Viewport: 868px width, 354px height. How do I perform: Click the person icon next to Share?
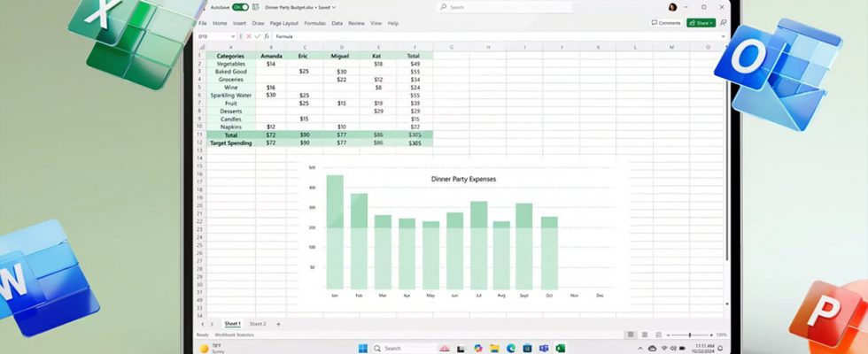723,23
